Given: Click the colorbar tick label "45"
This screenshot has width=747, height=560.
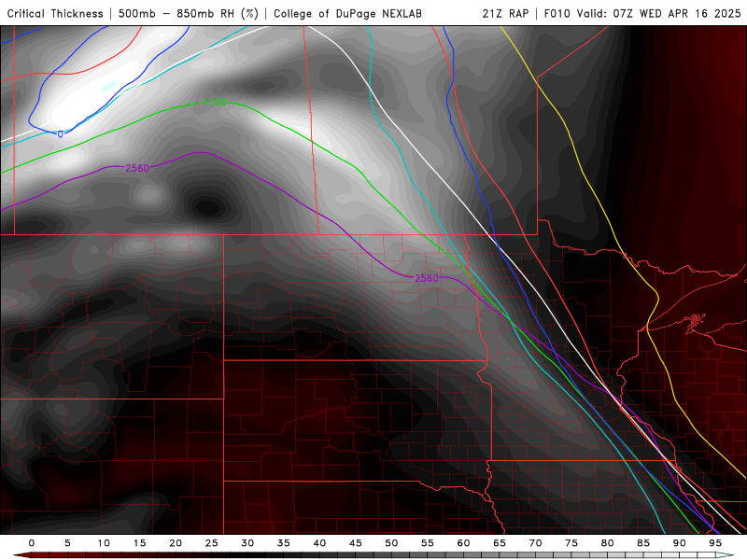Looking at the screenshot, I should click(356, 543).
